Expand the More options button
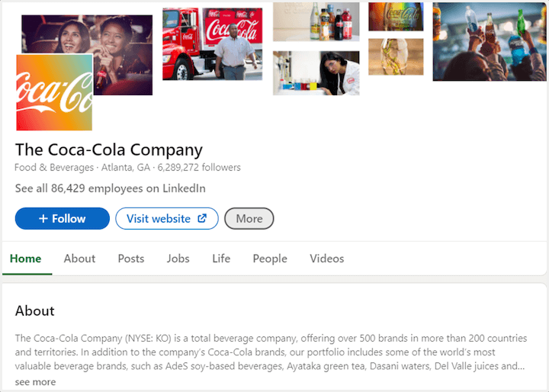The height and width of the screenshot is (392, 549). 249,219
